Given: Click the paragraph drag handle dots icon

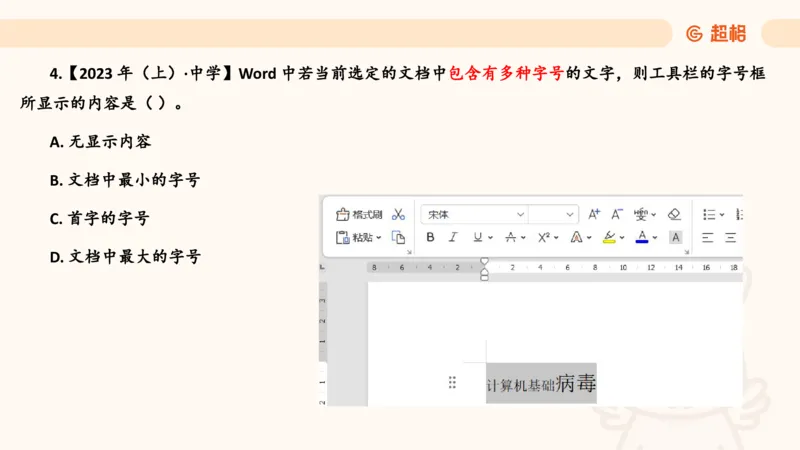Looking at the screenshot, I should (x=452, y=383).
